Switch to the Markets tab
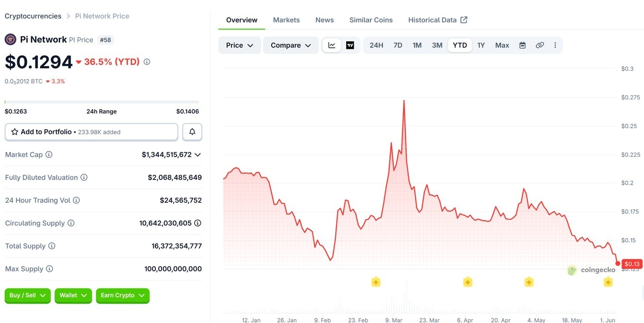Image resolution: width=644 pixels, height=323 pixels. 286,20
